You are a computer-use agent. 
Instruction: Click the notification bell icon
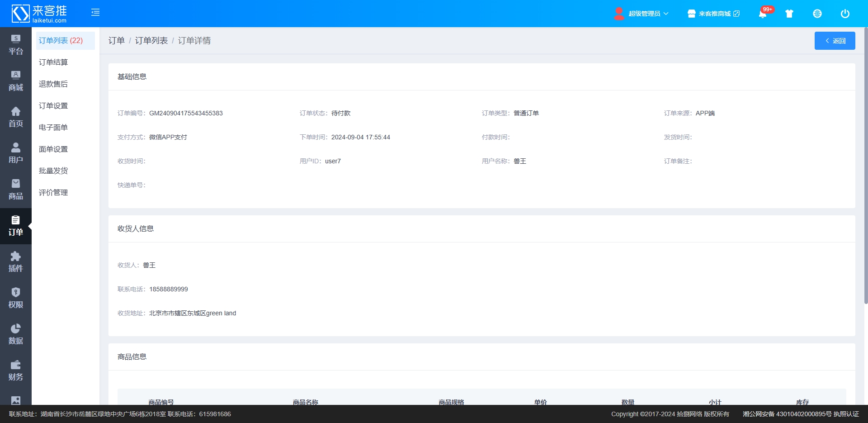pos(763,14)
